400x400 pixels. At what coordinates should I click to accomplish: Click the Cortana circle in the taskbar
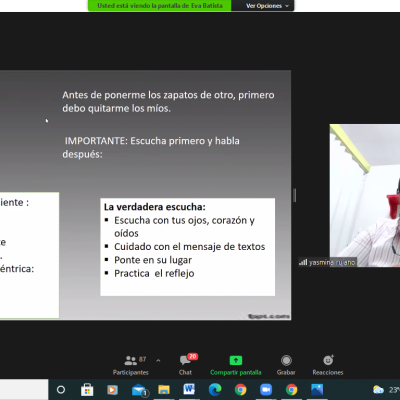[x=61, y=389]
